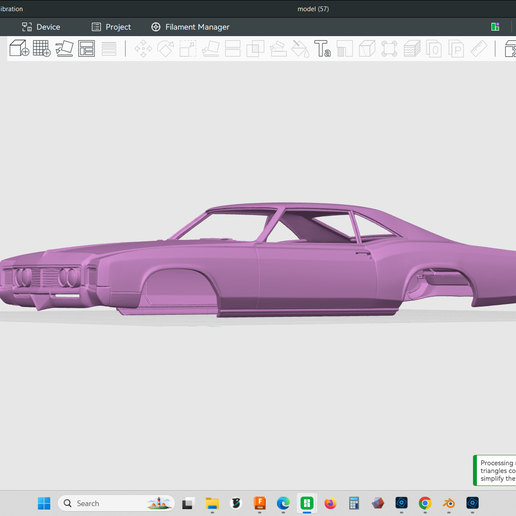Viewport: 516px width, 516px height.
Task: Open Task View from the taskbar
Action: click(x=187, y=503)
